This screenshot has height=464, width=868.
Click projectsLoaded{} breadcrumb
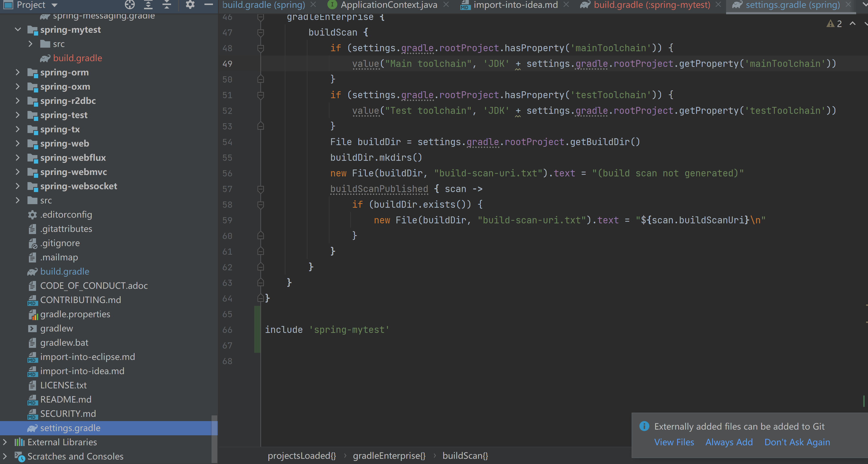click(x=302, y=455)
